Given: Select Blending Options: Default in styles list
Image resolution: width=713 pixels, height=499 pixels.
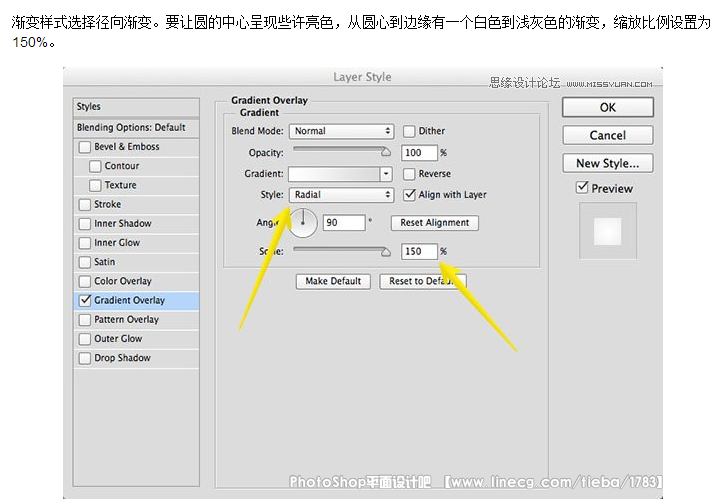Looking at the screenshot, I should (x=131, y=128).
